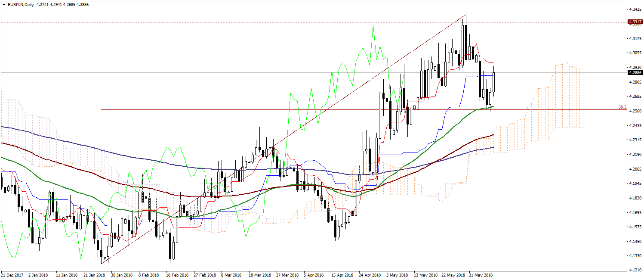Click the 15 Apr 2018 date label

point(342,275)
